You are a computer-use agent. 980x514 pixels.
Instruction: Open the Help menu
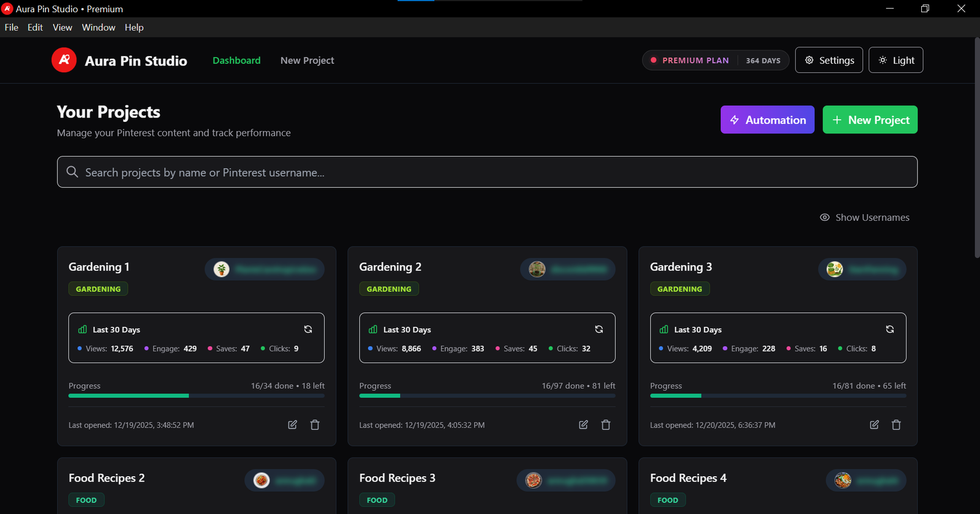pos(134,28)
